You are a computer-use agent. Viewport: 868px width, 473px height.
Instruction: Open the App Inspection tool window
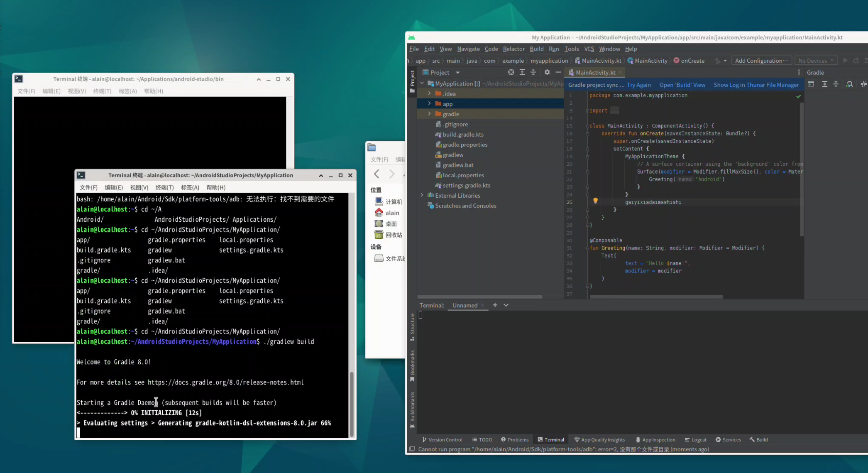(655, 440)
